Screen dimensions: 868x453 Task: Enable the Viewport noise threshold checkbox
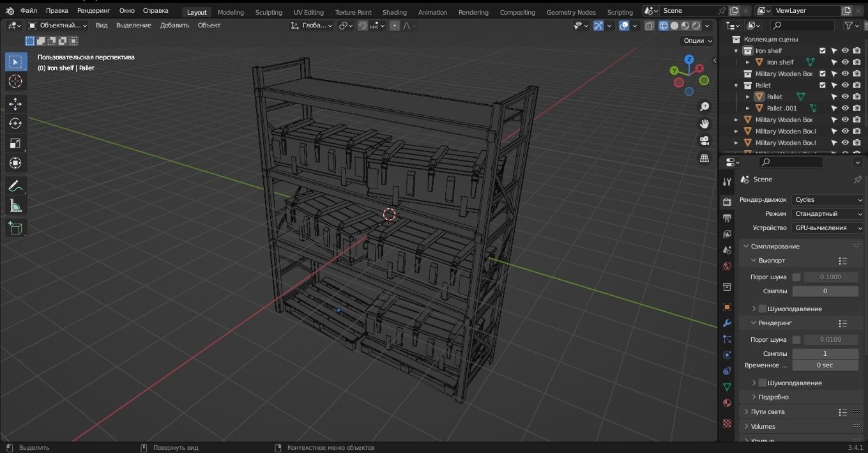point(796,277)
